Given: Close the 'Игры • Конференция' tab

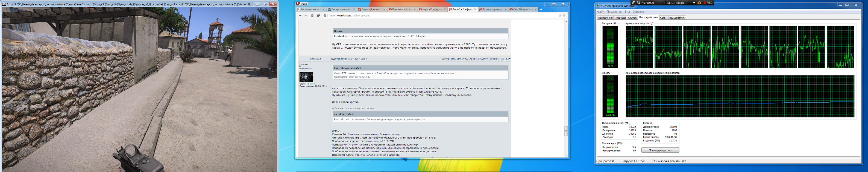Looking at the screenshot, I should 445,10.
